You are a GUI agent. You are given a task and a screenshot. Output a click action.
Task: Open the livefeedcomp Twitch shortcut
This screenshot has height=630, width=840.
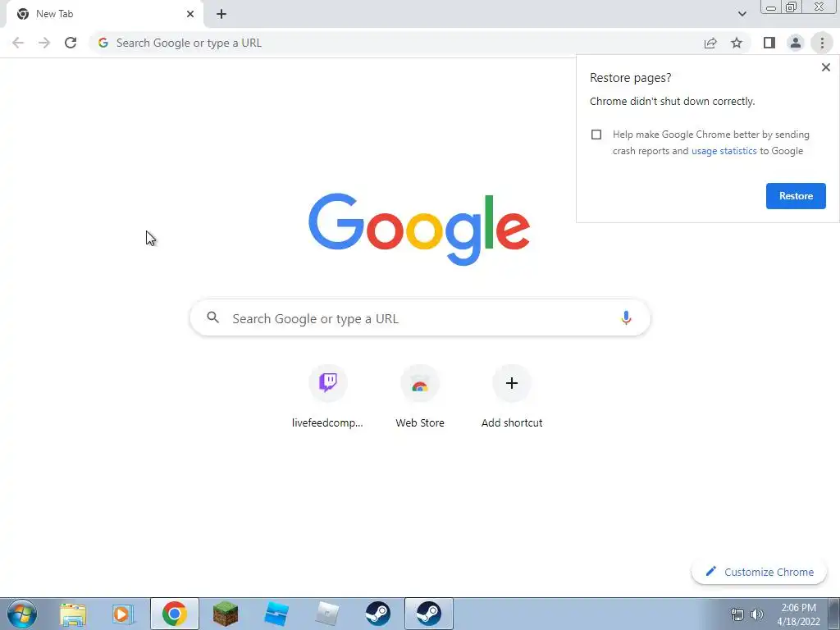pos(327,397)
